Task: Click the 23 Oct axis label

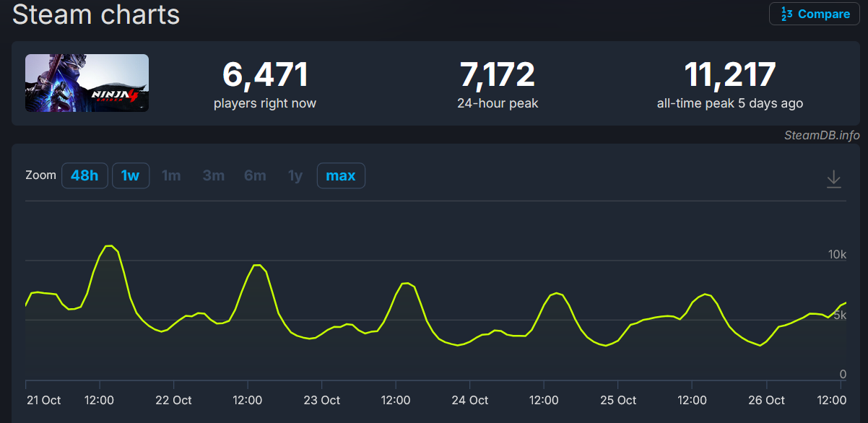Action: point(321,400)
